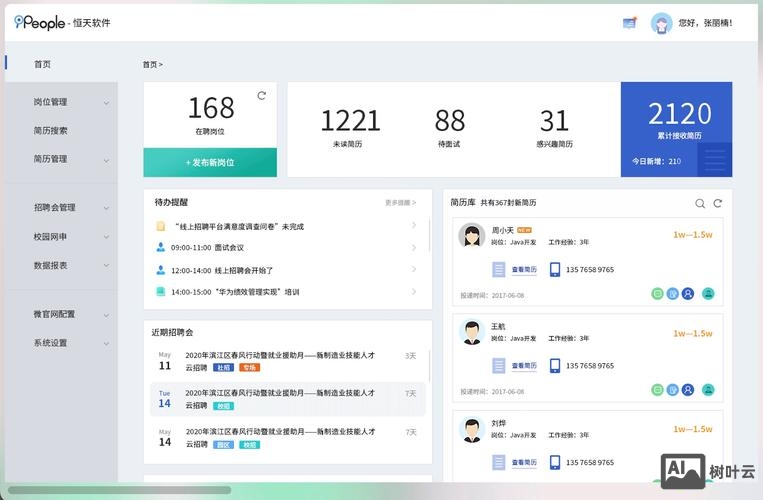Open 查看简历 link for 刘烨

(x=524, y=463)
